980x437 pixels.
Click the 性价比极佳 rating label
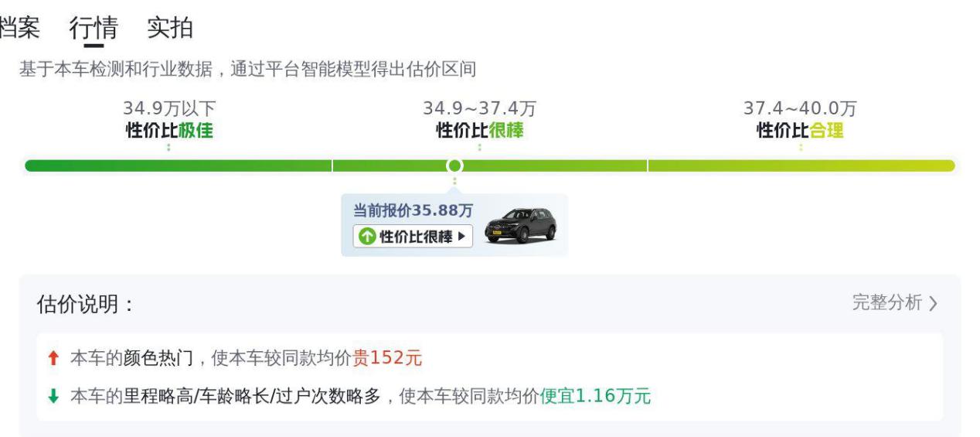coord(169,131)
